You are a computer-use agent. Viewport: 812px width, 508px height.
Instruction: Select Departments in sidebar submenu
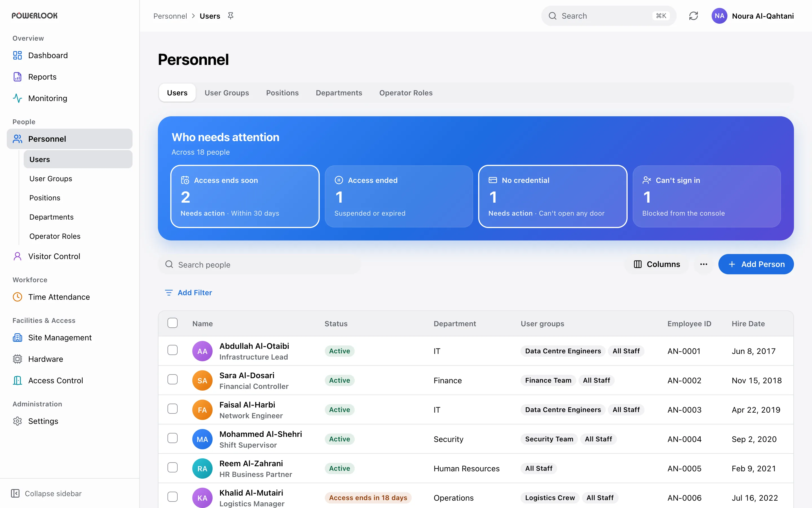tap(78, 217)
